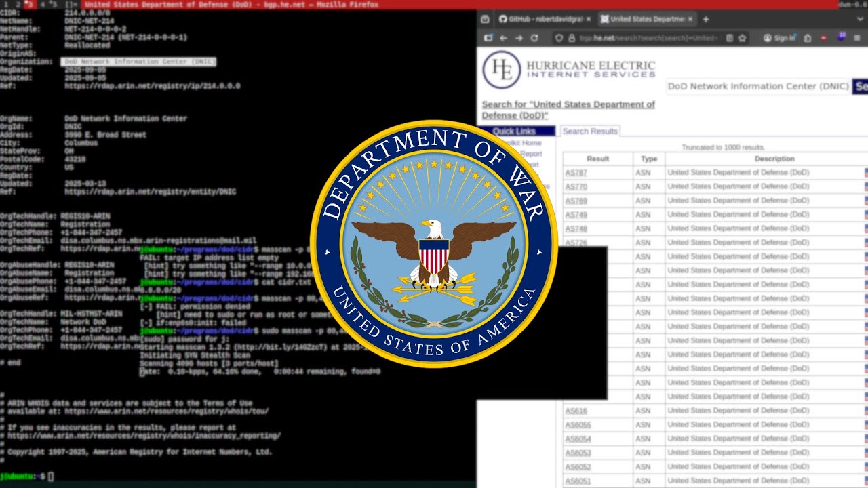Open Firefox View pinned tab icon
Viewport: 868px width, 488px height.
[x=486, y=19]
